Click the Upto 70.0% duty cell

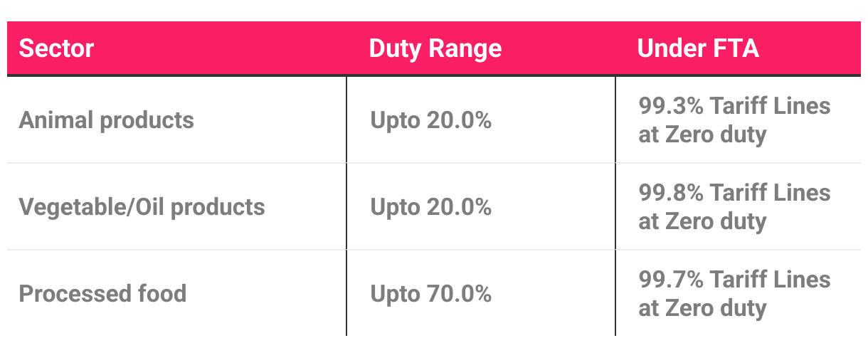[430, 294]
